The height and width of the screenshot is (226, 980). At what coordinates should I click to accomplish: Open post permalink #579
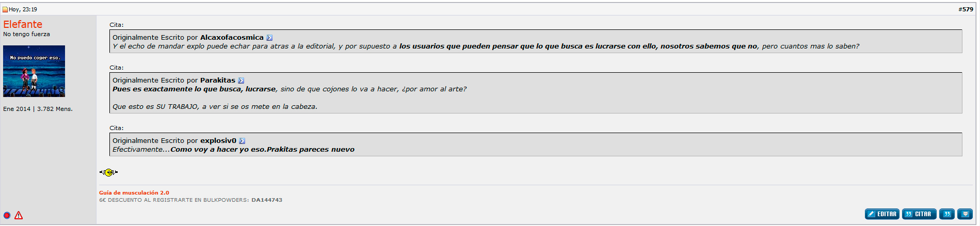966,9
